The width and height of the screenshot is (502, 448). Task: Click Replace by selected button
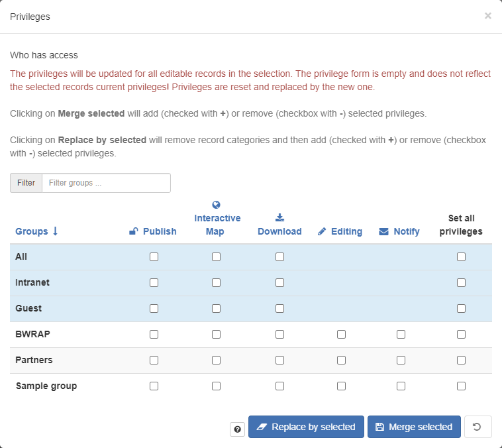(x=306, y=427)
